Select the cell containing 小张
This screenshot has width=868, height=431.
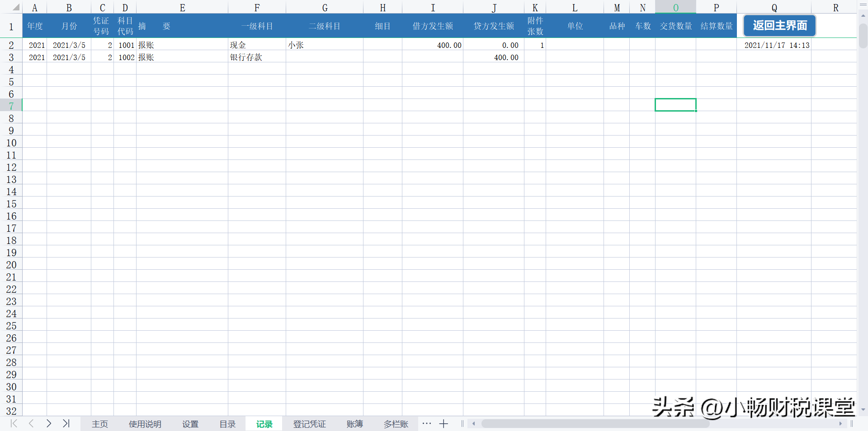pos(325,45)
